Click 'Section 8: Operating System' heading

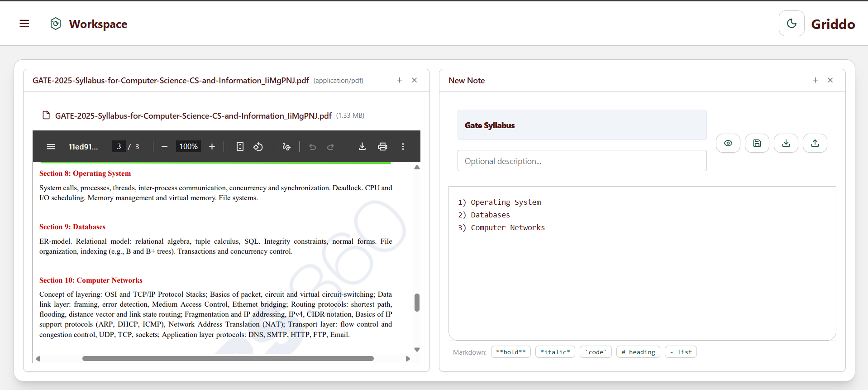(85, 173)
